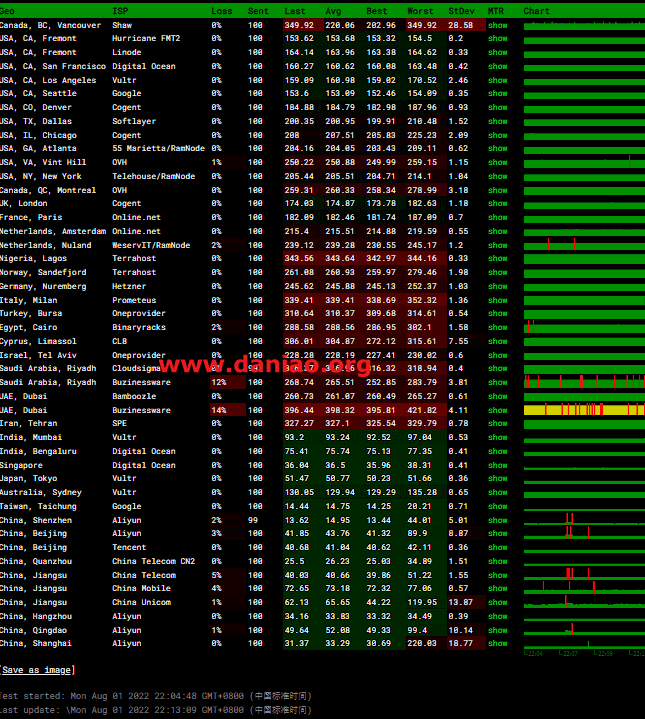Open show link for London Cogent row
Viewport: 645px width, 719px height.
[x=497, y=204]
